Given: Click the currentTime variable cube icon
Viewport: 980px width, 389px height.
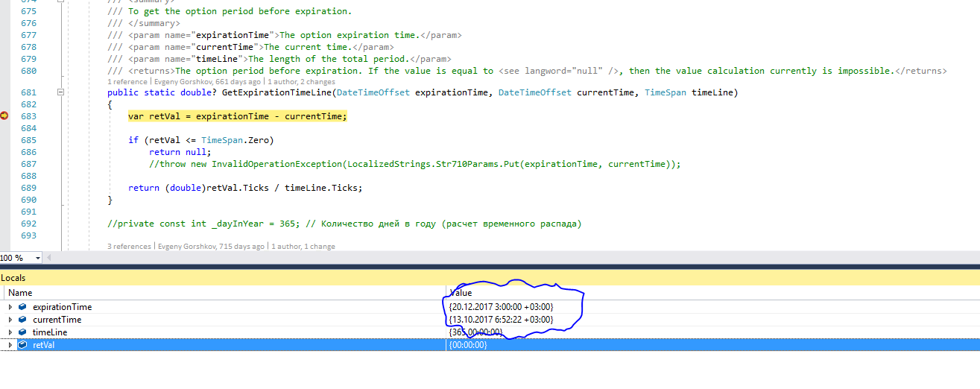Looking at the screenshot, I should click(x=22, y=320).
